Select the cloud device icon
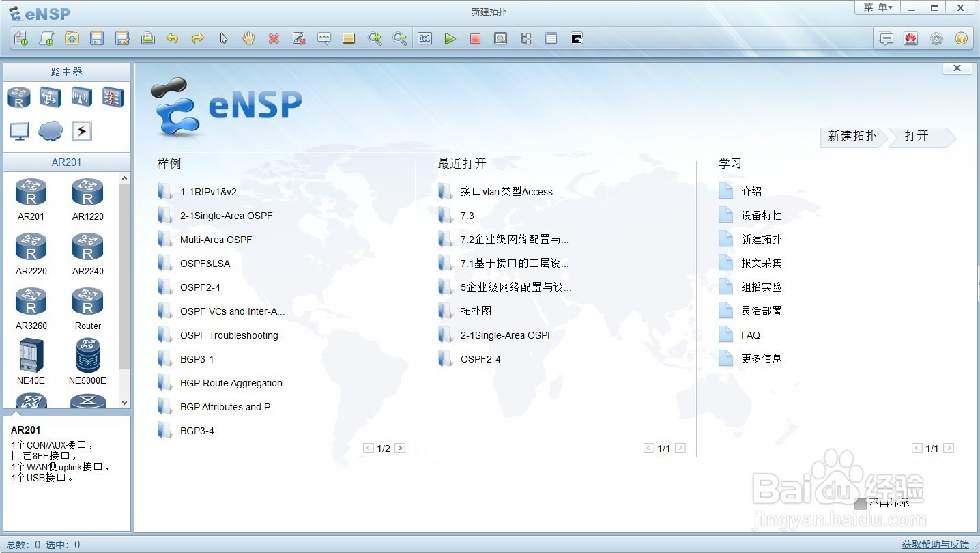980x553 pixels. [x=50, y=130]
